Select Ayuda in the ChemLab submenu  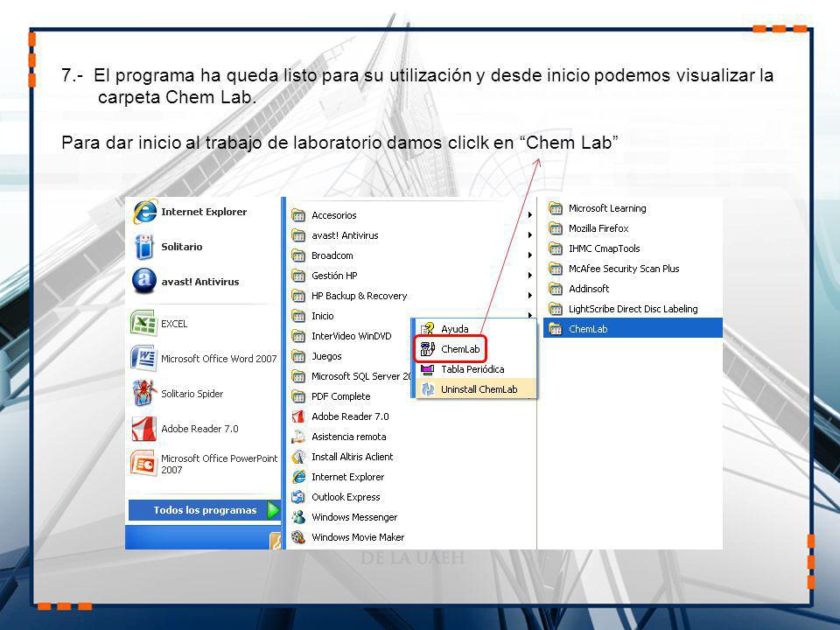pyautogui.click(x=476, y=328)
